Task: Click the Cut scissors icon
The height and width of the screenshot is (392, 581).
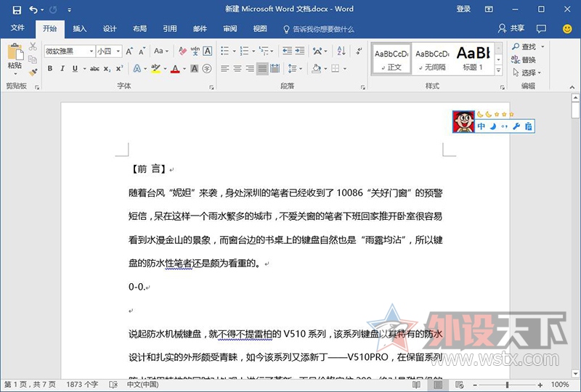Action: 33,46
